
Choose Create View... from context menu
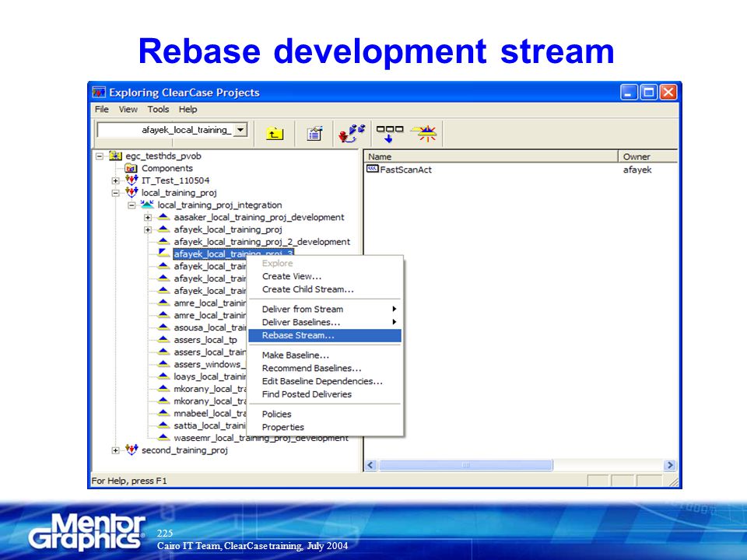click(x=325, y=276)
